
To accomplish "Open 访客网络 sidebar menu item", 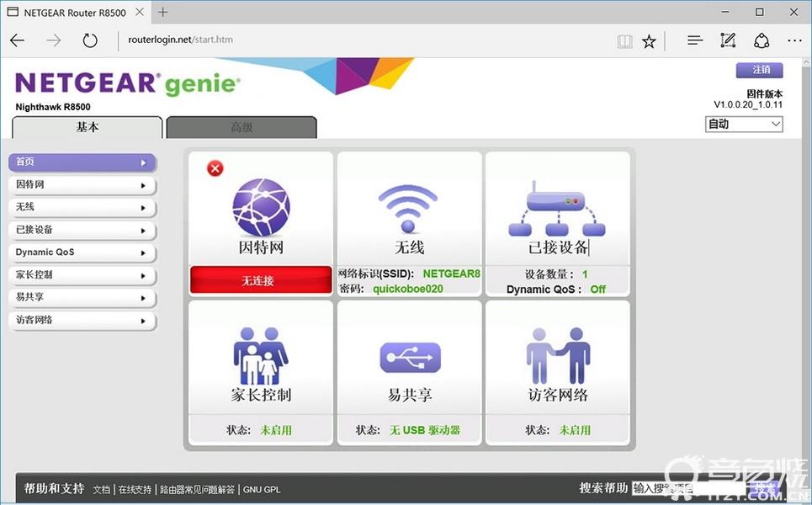I will pos(82,320).
